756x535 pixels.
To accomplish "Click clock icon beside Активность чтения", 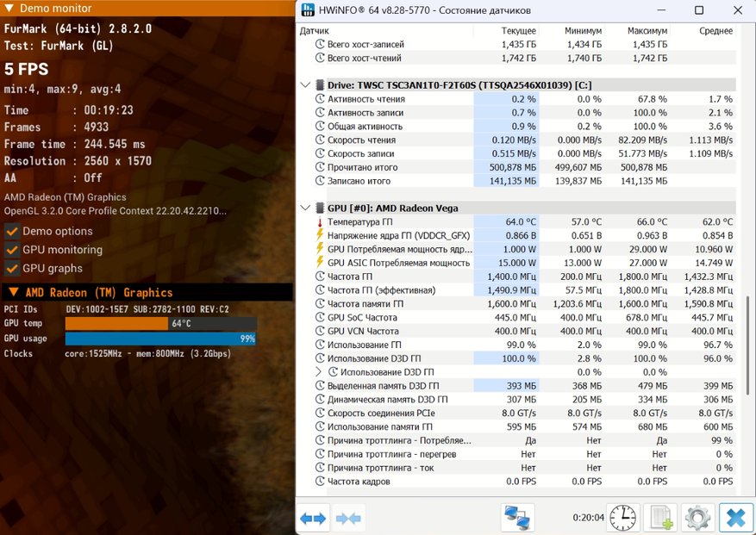I will click(x=320, y=99).
